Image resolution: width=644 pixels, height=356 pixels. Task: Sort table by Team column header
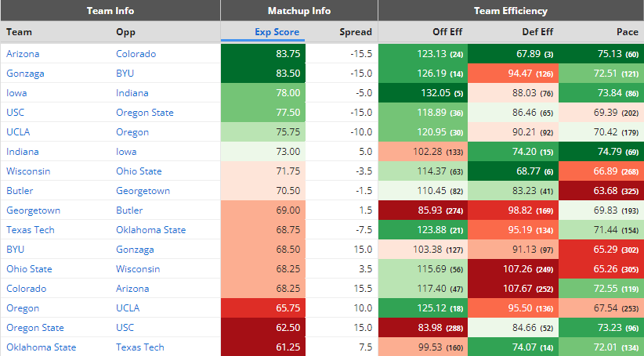click(x=19, y=32)
